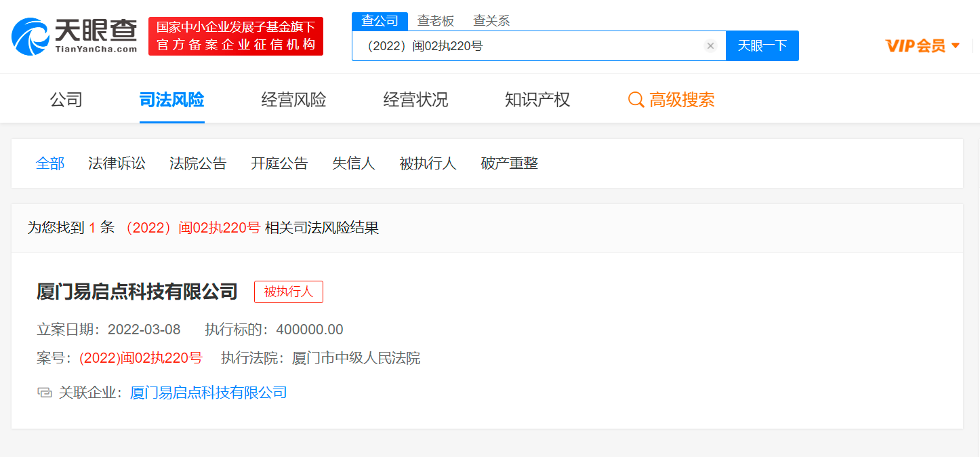Filter results by 法律诉讼
This screenshot has width=980, height=457.
117,163
